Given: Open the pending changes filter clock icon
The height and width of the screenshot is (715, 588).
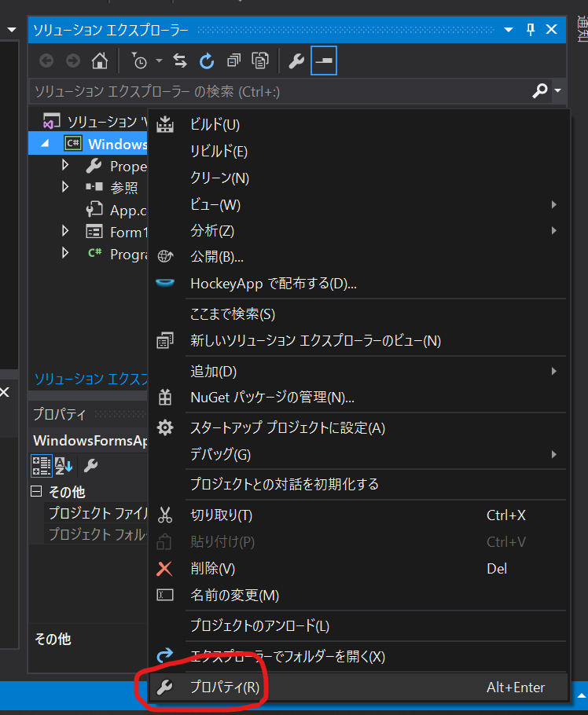Looking at the screenshot, I should [139, 60].
